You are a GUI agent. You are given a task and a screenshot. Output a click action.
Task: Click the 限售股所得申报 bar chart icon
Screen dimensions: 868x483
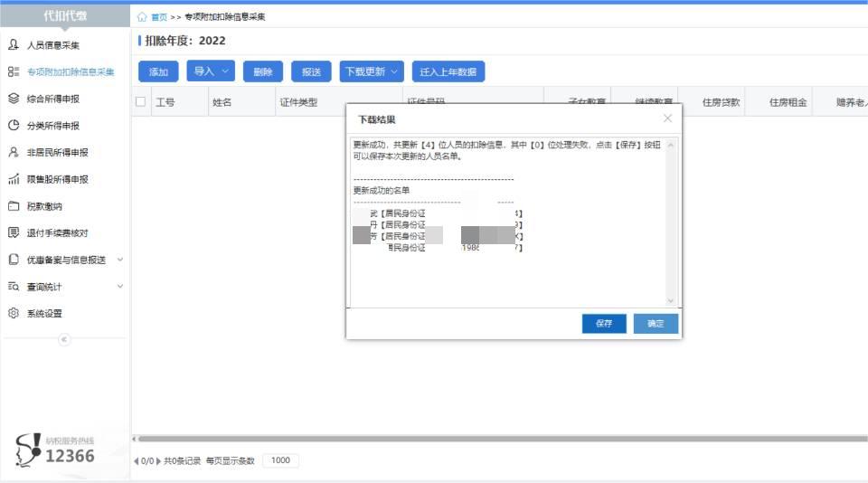click(14, 179)
